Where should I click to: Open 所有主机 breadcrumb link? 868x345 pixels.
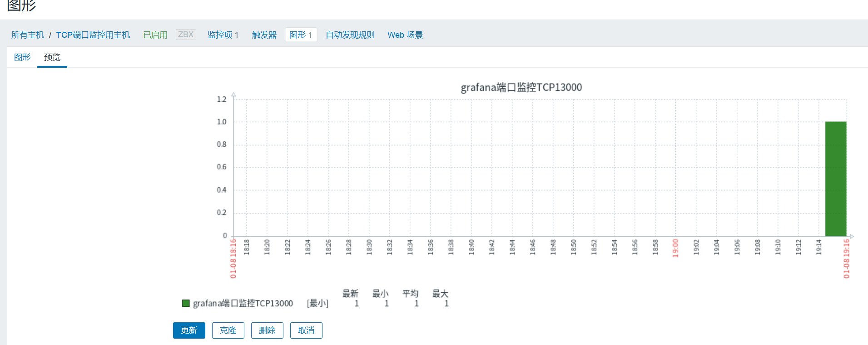[28, 35]
